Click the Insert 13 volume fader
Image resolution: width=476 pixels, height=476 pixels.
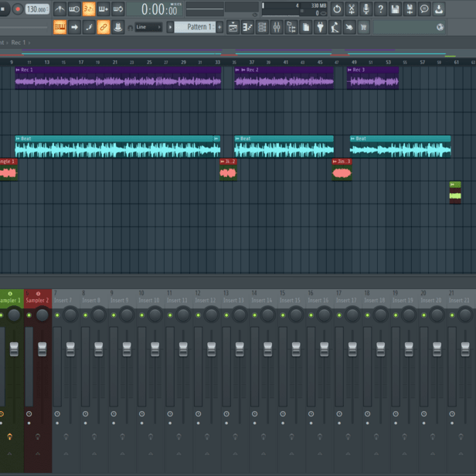pyautogui.click(x=240, y=349)
